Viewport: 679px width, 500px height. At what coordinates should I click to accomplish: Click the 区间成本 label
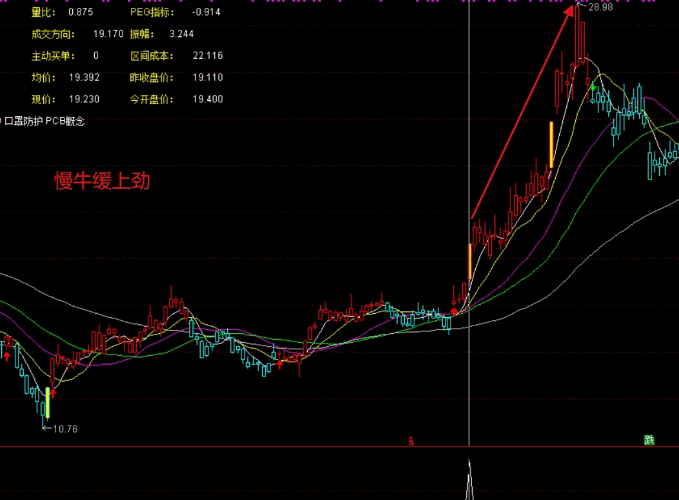coord(152,56)
